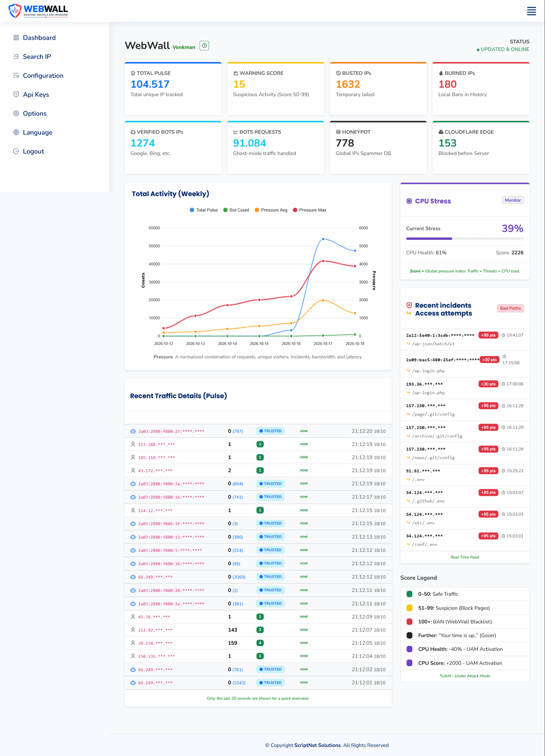The image size is (545, 756).
Task: Click the Search IP sidebar icon
Action: click(x=16, y=57)
